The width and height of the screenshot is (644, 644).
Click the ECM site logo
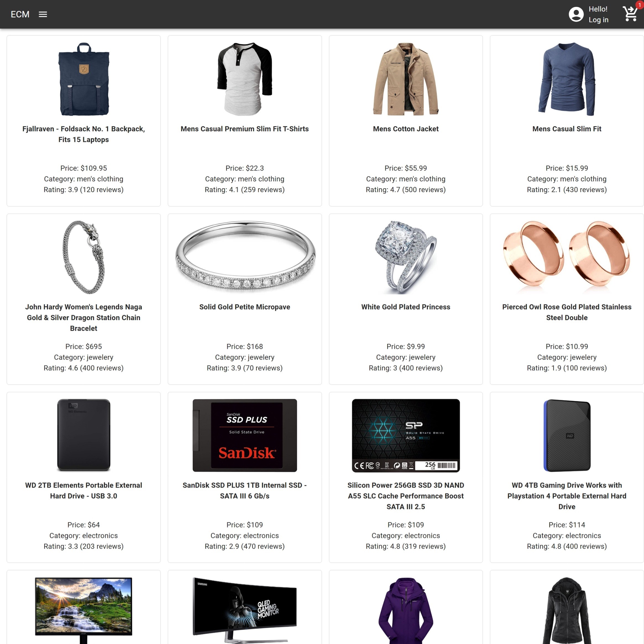[20, 14]
